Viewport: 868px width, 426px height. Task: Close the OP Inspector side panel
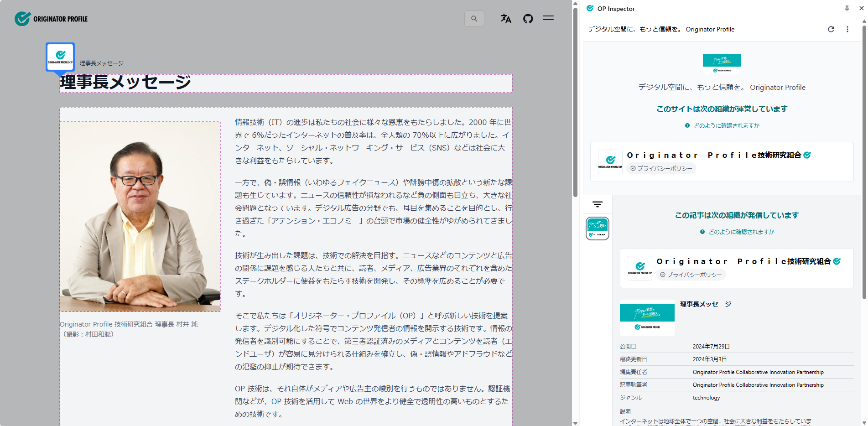(861, 8)
